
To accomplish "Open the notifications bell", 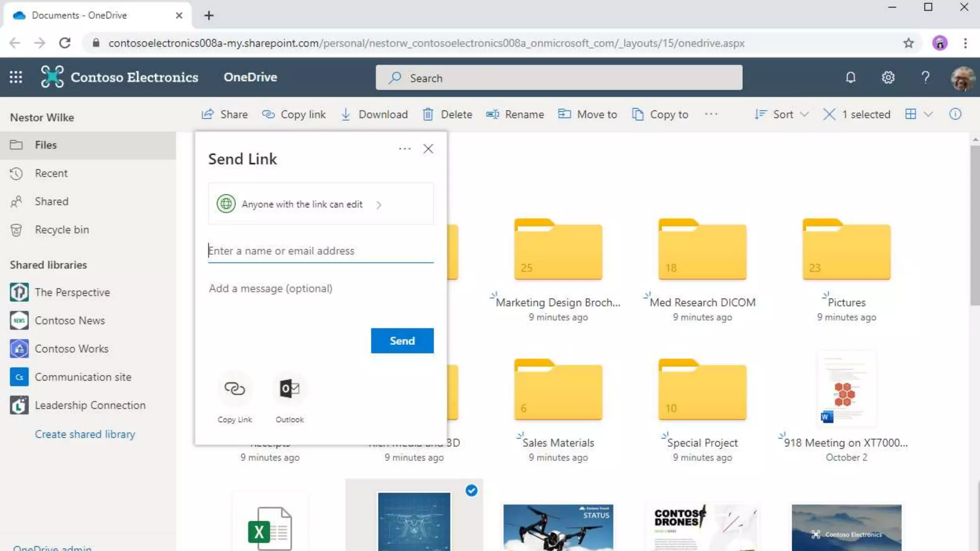I will point(850,77).
